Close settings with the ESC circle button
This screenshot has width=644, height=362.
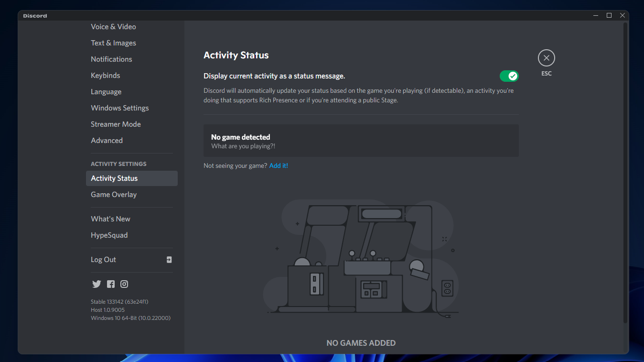point(547,58)
